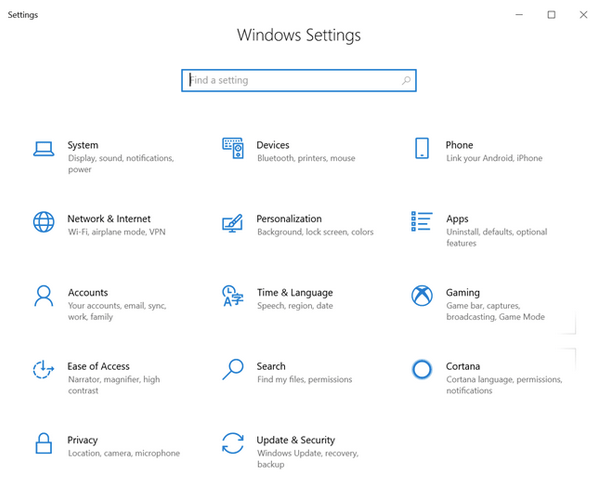602x483 pixels.
Task: Click "Uninstall, defaults, optional features" text
Action: click(496, 238)
